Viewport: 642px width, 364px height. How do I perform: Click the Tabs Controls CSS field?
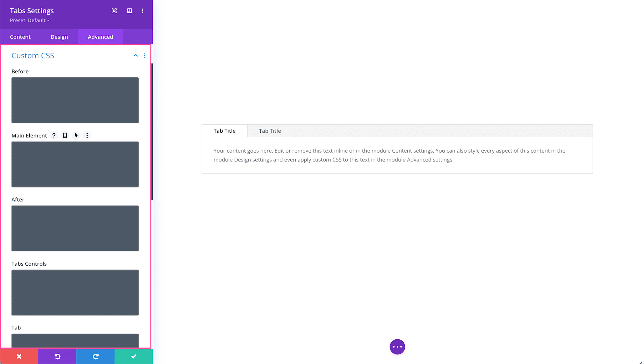(x=75, y=292)
